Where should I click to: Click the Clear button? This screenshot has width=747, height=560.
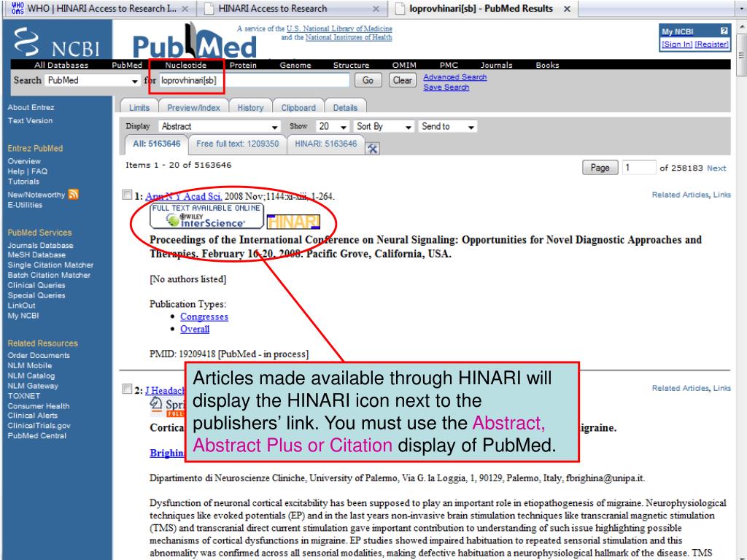(403, 80)
